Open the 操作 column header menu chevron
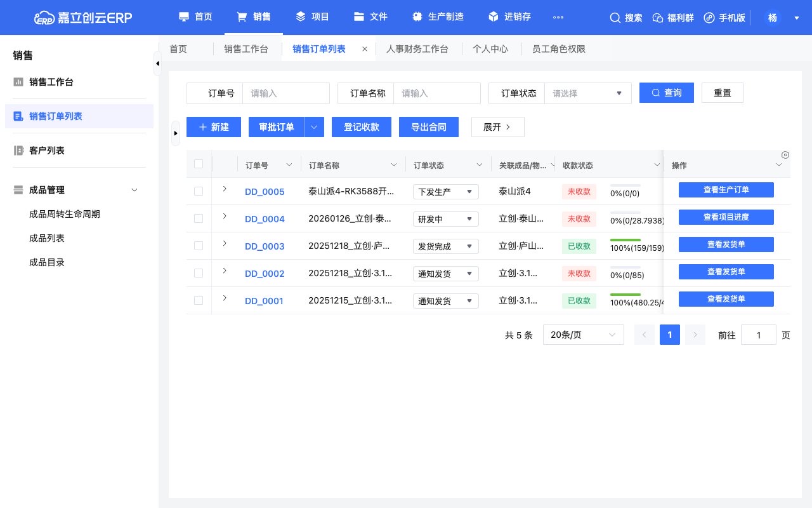The height and width of the screenshot is (508, 812). coord(779,164)
